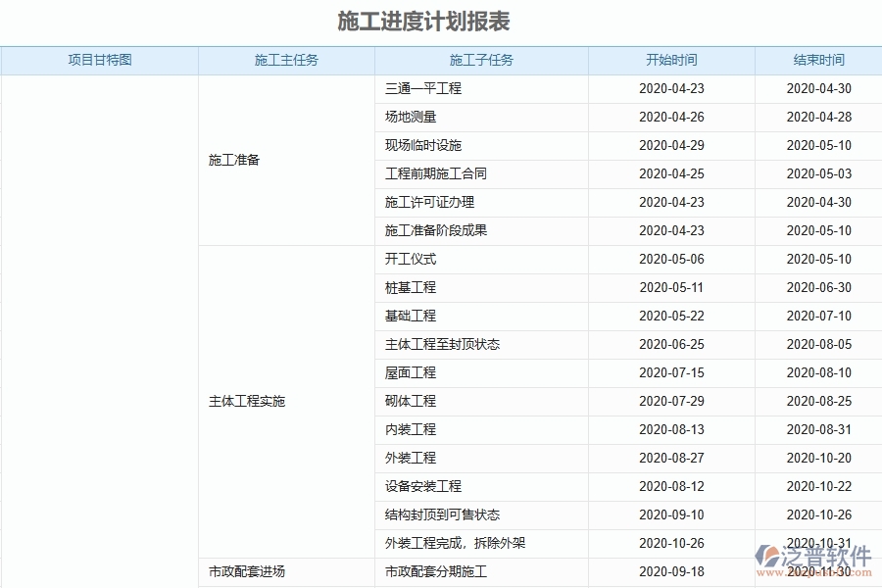Select the 施工许可证办理 subtask row
Viewport: 882px width, 588px height.
pyautogui.click(x=421, y=202)
